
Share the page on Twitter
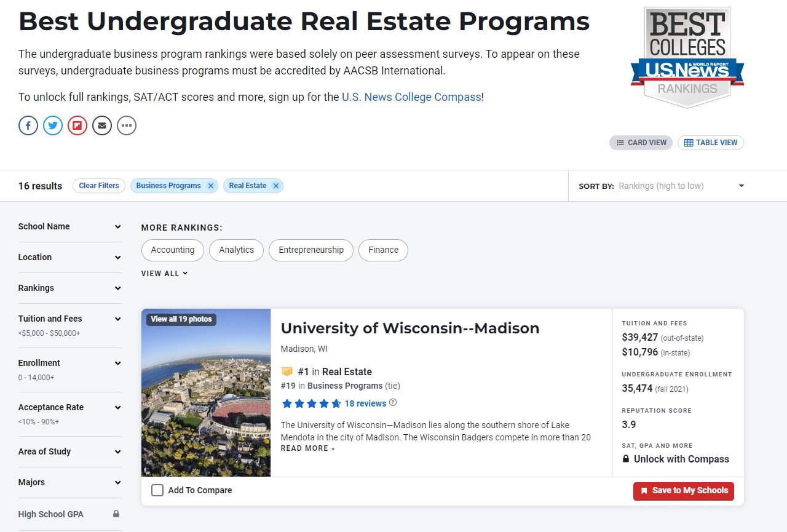tap(52, 125)
